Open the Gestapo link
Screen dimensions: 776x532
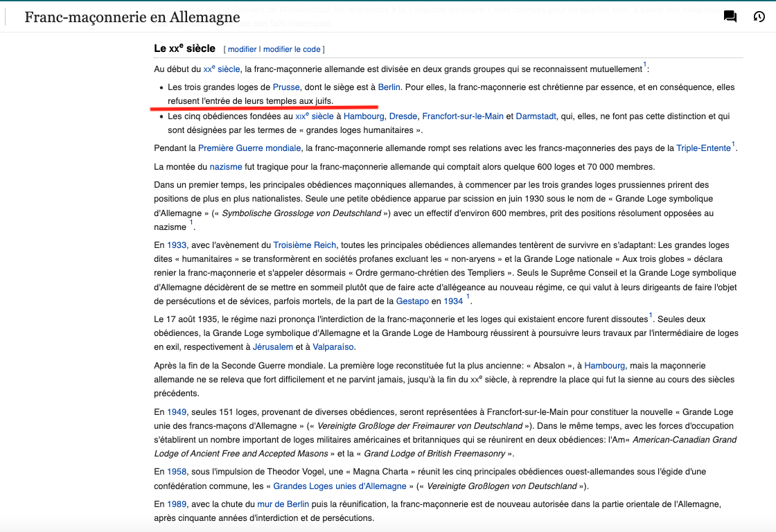pyautogui.click(x=412, y=301)
